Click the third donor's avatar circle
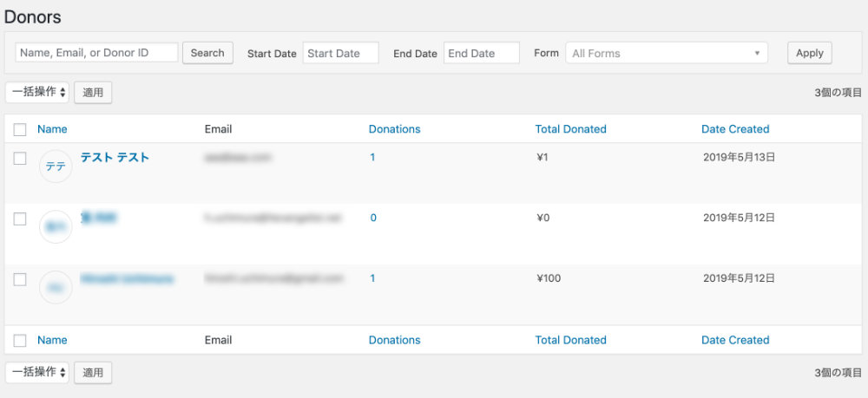The image size is (868, 398). point(56,287)
